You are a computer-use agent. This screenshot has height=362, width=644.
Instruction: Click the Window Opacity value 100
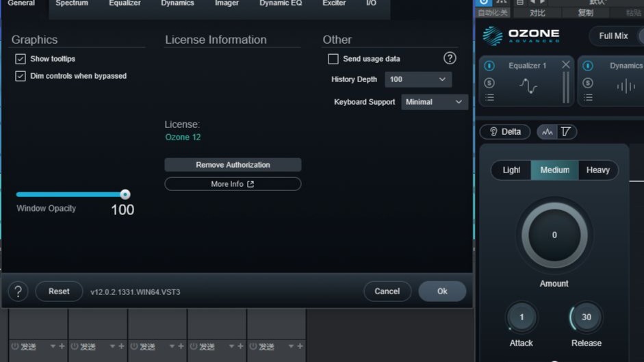coord(123,210)
